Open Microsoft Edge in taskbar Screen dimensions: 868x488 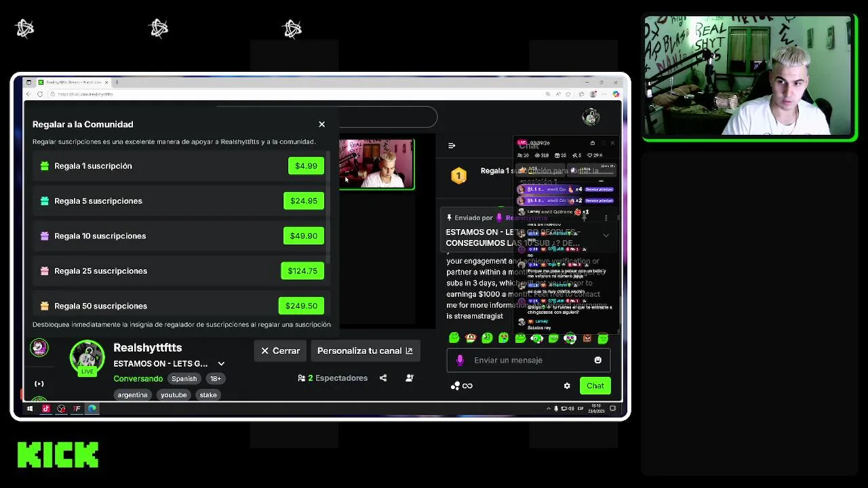pyautogui.click(x=92, y=409)
